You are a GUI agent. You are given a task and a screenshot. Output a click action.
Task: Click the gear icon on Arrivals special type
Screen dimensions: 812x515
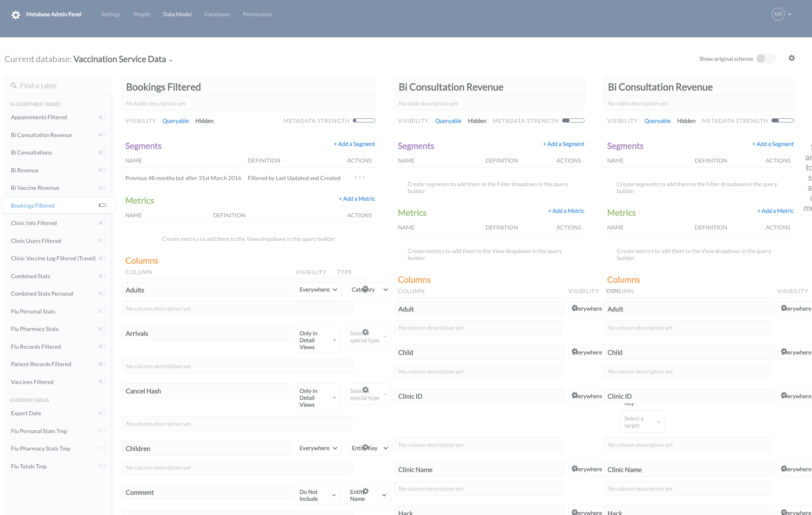coord(365,332)
